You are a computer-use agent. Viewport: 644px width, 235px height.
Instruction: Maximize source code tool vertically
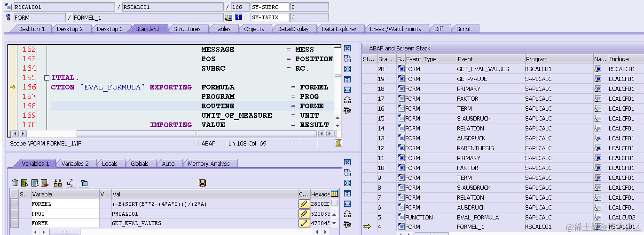pyautogui.click(x=347, y=80)
